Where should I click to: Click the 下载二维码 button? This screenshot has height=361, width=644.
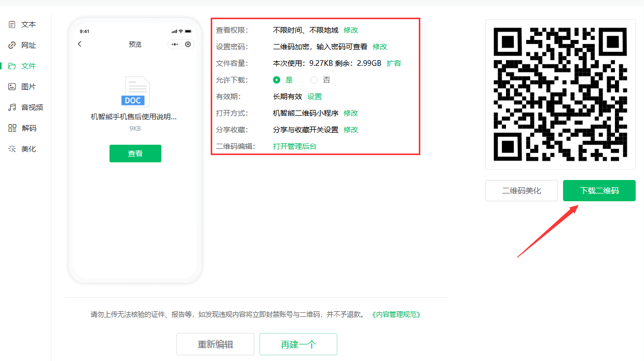(x=599, y=191)
